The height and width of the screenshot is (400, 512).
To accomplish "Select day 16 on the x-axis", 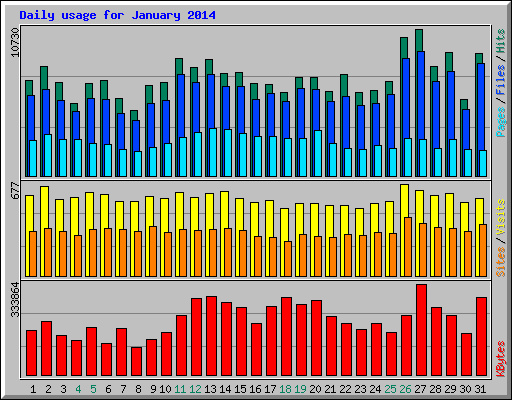I will (x=255, y=389).
